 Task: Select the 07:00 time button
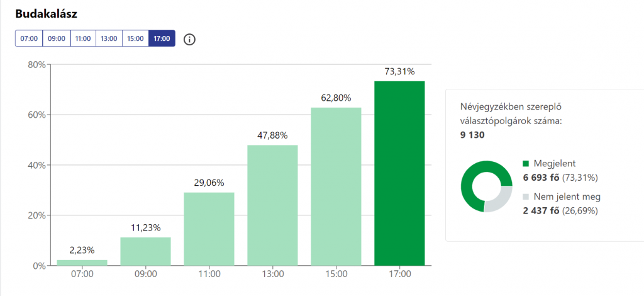click(29, 38)
